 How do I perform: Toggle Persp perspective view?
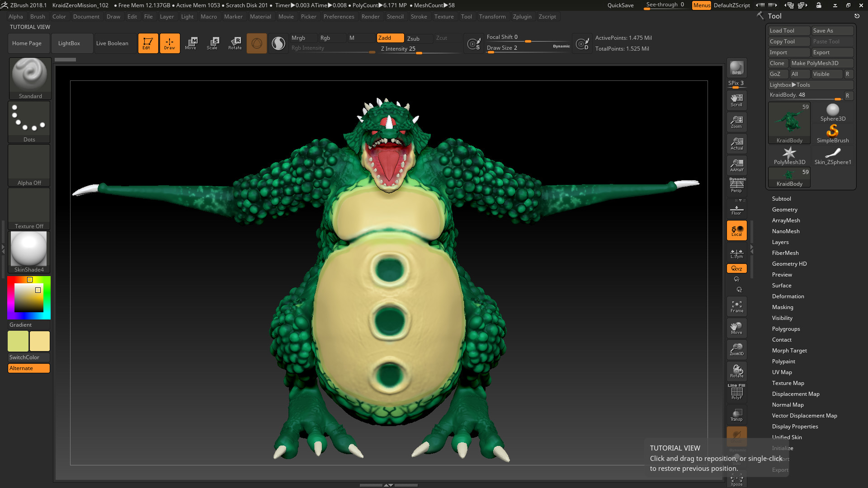[x=736, y=185]
